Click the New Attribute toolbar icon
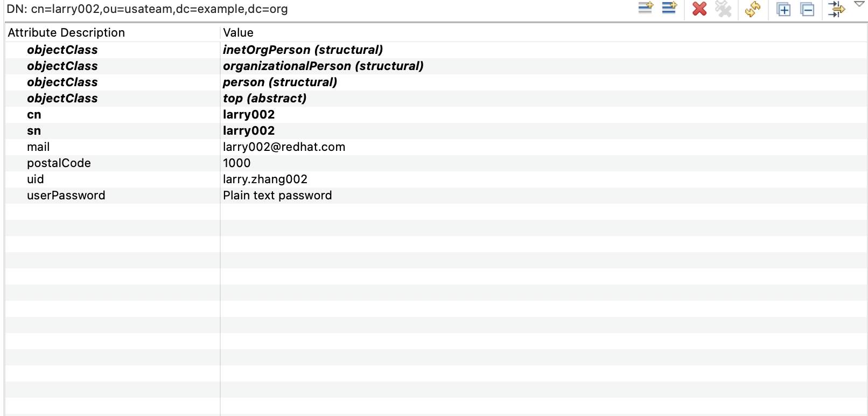This screenshot has height=416, width=868. click(x=645, y=8)
